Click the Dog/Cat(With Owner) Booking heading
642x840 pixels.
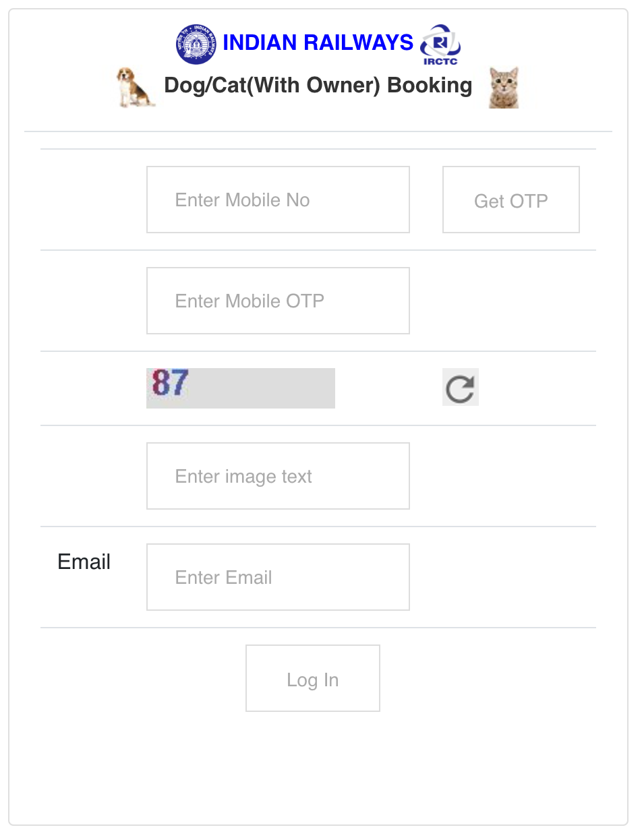pyautogui.click(x=318, y=85)
